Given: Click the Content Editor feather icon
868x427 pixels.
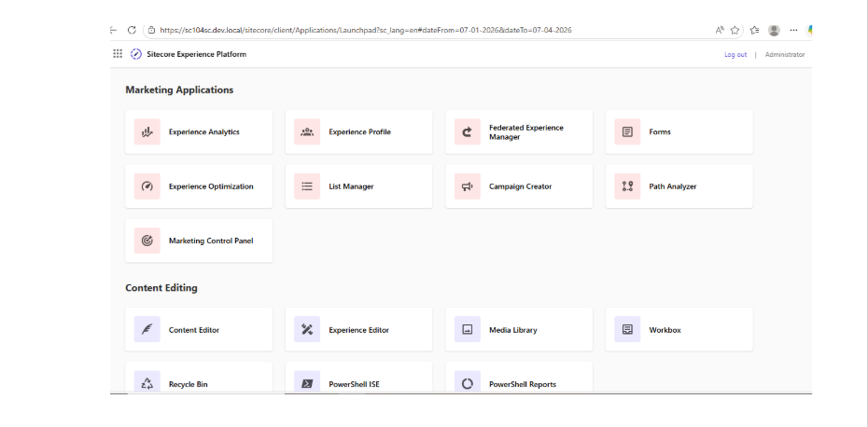Looking at the screenshot, I should (147, 330).
